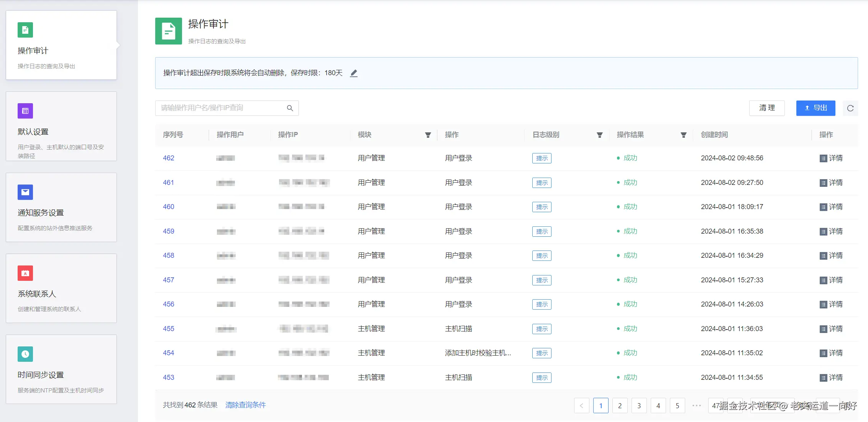Image resolution: width=868 pixels, height=422 pixels.
Task: Open the red 系统联系人 icon card
Action: [25, 273]
